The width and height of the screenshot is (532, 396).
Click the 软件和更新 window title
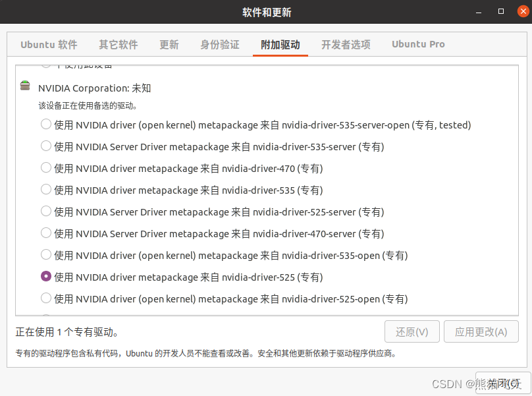click(267, 13)
